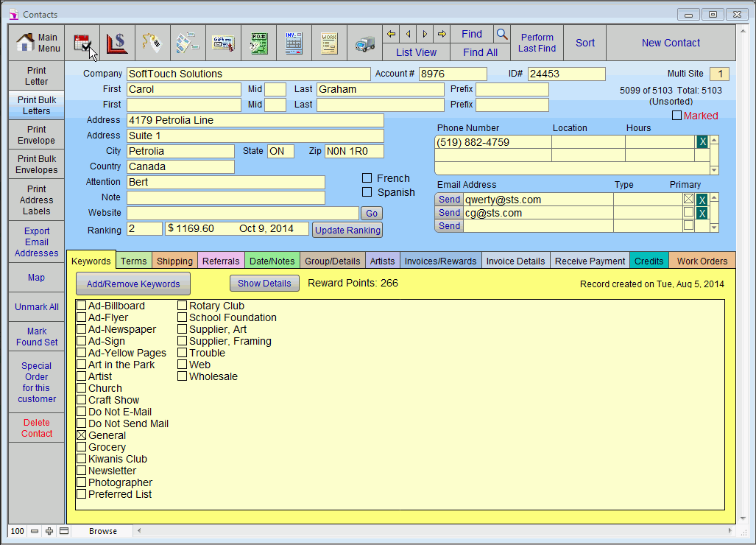Open the purchase order (P.O.#) icon
Image resolution: width=756 pixels, height=545 pixels.
pyautogui.click(x=258, y=43)
